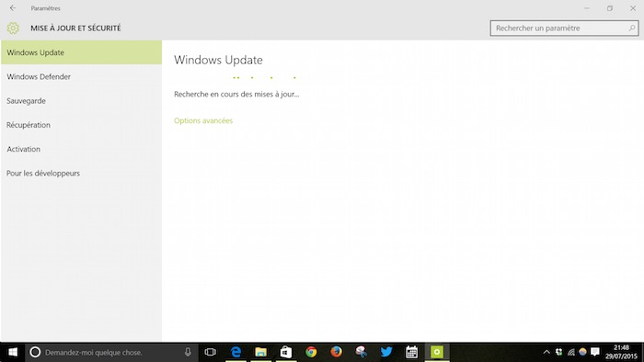Click the magnifier icon in the search box

(x=632, y=28)
